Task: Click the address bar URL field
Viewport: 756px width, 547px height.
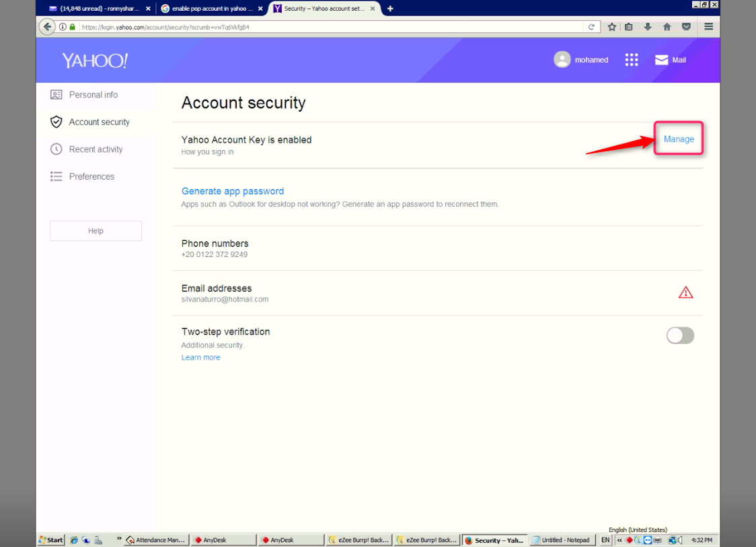Action: (x=330, y=27)
